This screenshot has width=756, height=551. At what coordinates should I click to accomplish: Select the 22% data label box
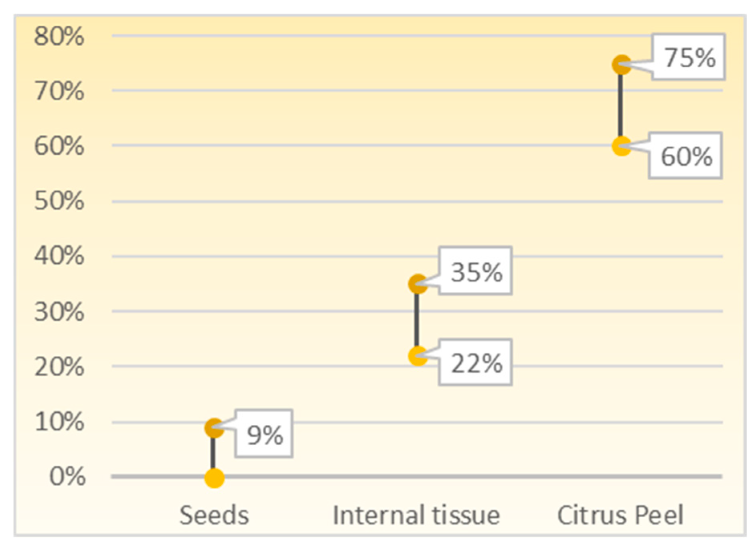coord(476,363)
